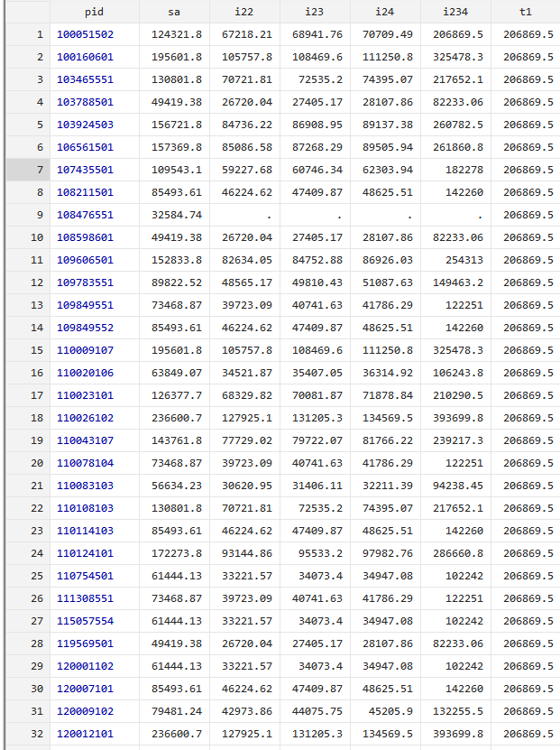Click i24 value 70709.49
Image resolution: width=560 pixels, height=750 pixels.
(x=385, y=34)
